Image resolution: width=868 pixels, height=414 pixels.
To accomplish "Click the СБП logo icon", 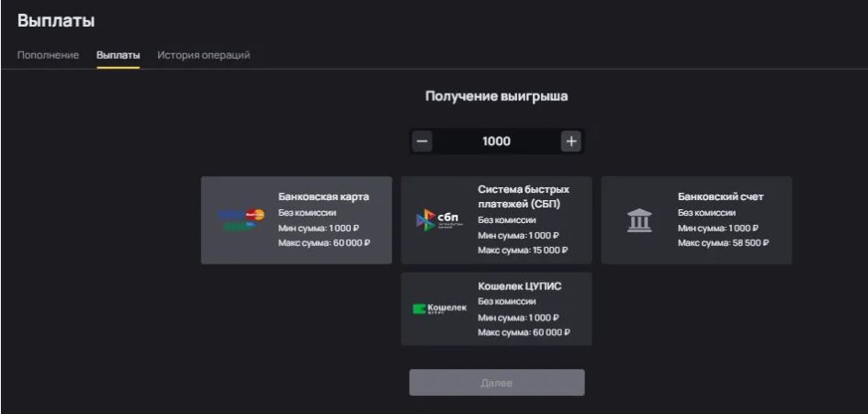I will point(440,220).
